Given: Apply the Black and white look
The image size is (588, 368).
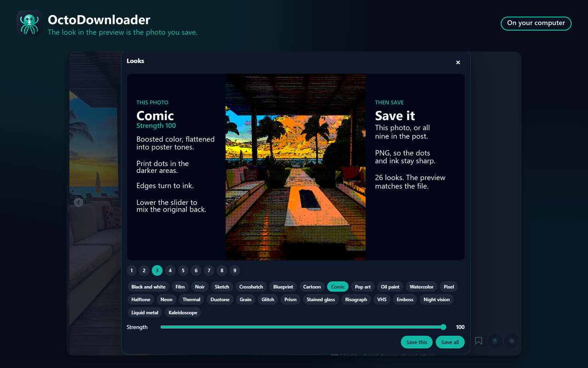Looking at the screenshot, I should pos(148,287).
